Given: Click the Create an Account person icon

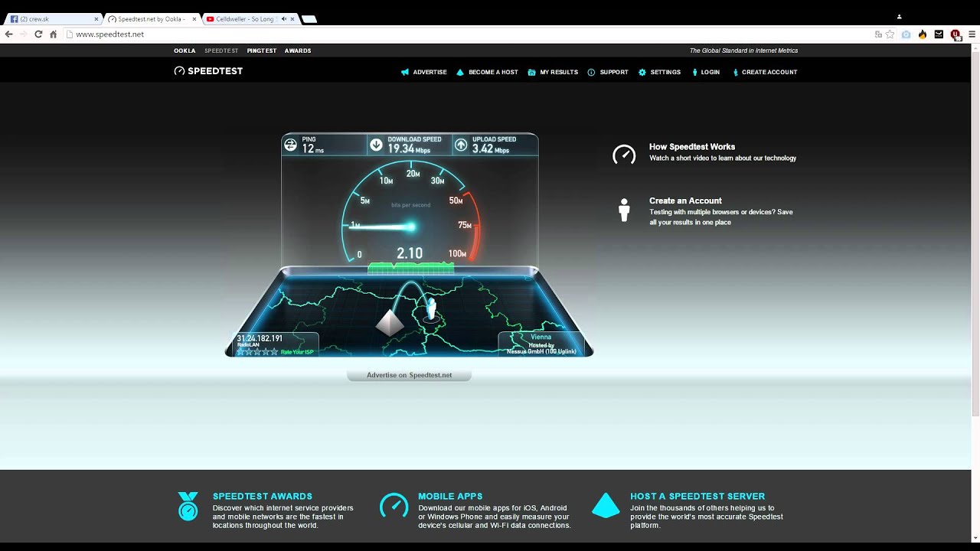Looking at the screenshot, I should click(624, 210).
